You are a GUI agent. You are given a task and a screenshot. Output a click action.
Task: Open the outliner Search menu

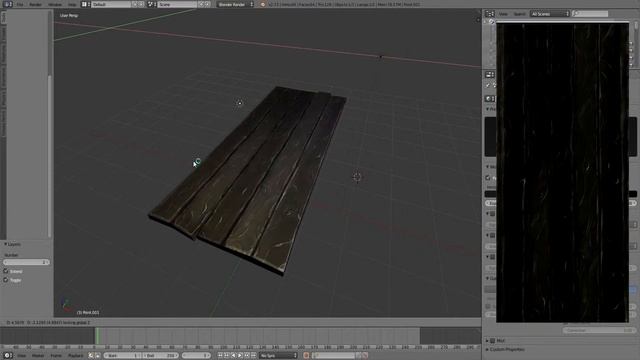[519, 14]
